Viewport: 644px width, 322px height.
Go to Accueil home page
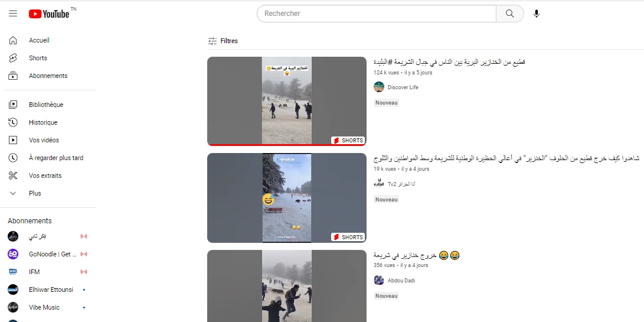tap(49, 40)
